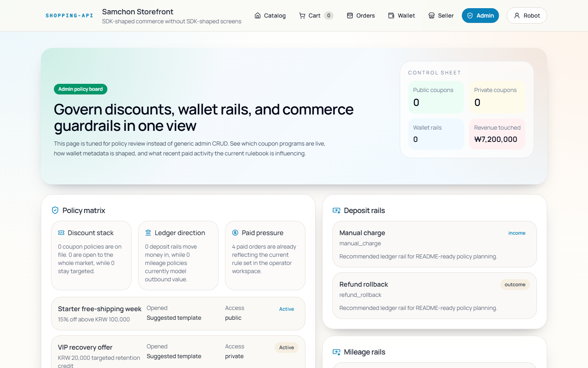Click the Ledger direction bank icon
This screenshot has width=588, height=368.
pyautogui.click(x=148, y=233)
